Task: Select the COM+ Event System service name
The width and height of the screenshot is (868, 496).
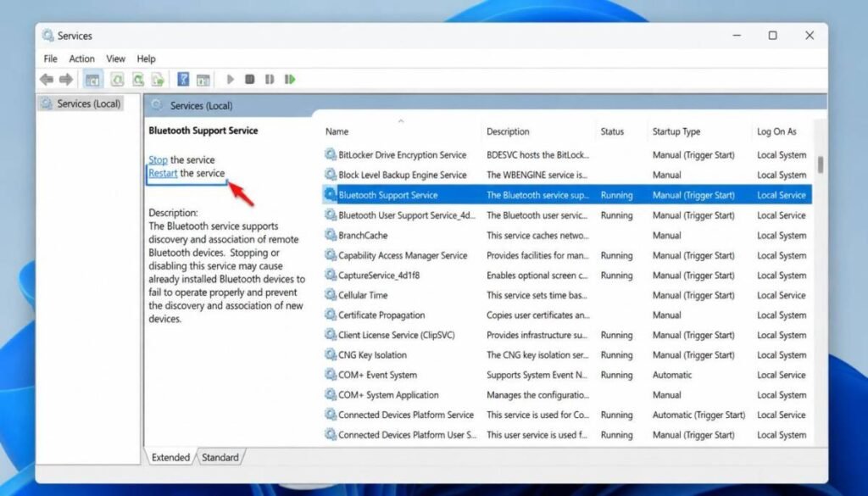Action: tap(377, 375)
